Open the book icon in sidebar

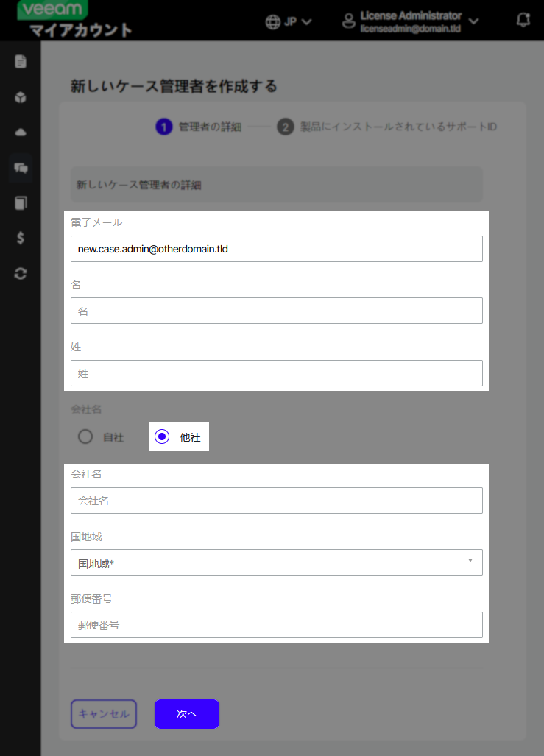point(21,203)
